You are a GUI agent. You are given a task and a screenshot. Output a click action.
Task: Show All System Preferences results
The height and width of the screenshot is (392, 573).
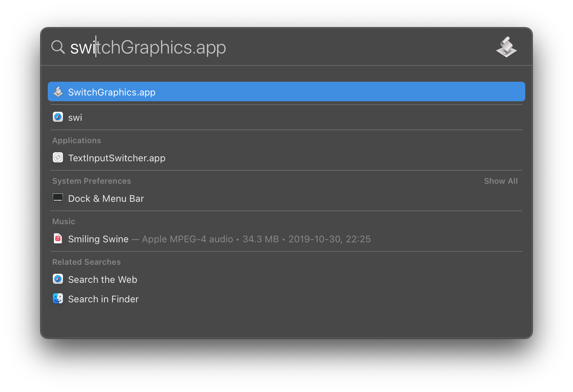[501, 181]
